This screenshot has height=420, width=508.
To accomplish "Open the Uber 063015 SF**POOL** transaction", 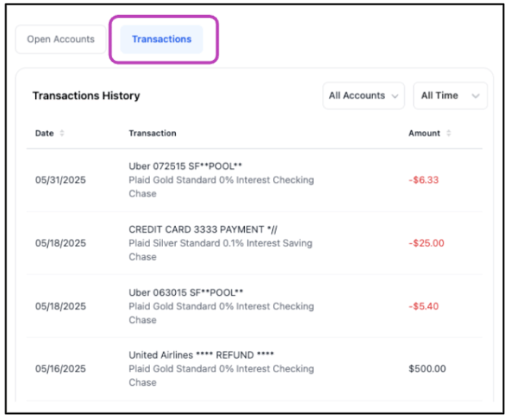I will click(254, 306).
